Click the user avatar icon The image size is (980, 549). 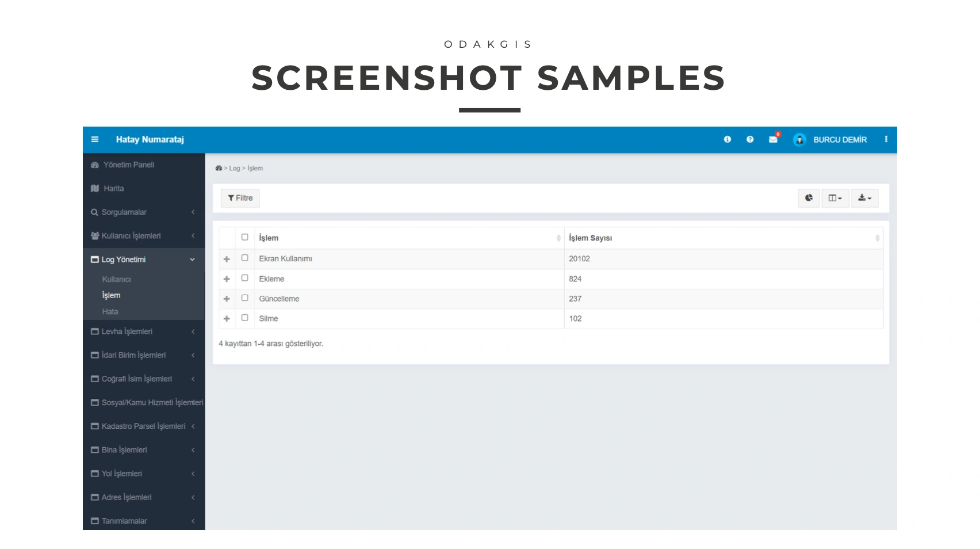pos(799,140)
